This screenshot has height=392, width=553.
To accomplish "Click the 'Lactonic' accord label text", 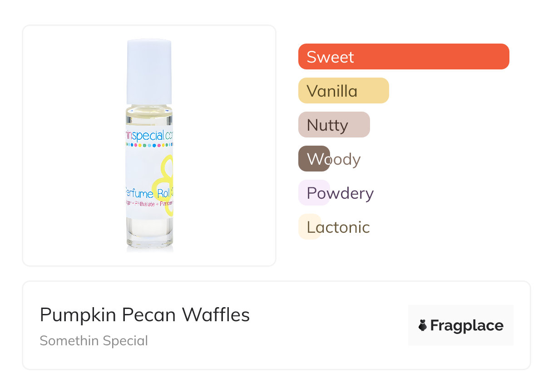I will point(339,227).
